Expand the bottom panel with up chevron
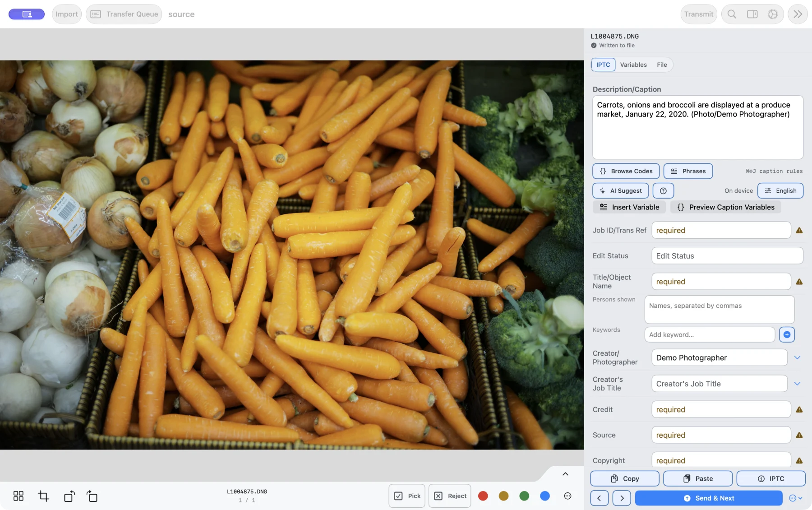 coord(565,474)
